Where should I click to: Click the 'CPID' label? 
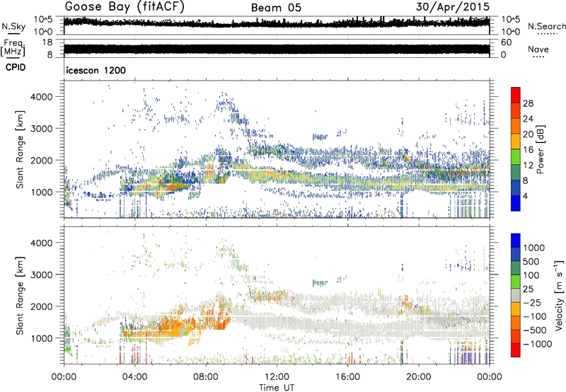pos(16,67)
